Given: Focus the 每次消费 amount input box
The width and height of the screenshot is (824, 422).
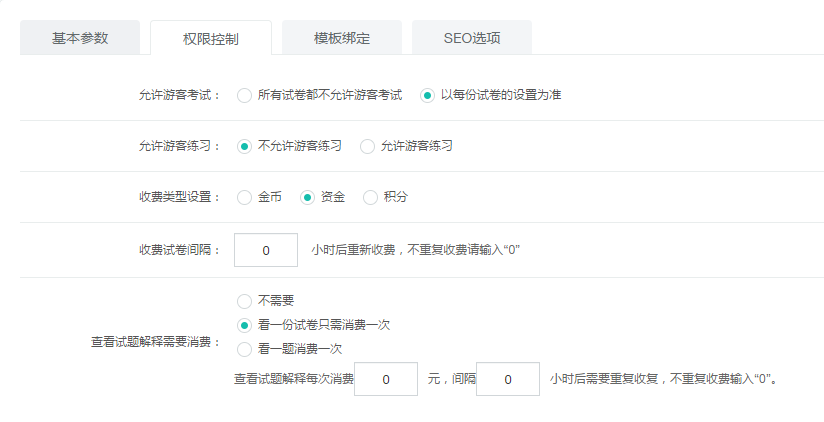Looking at the screenshot, I should pyautogui.click(x=385, y=379).
